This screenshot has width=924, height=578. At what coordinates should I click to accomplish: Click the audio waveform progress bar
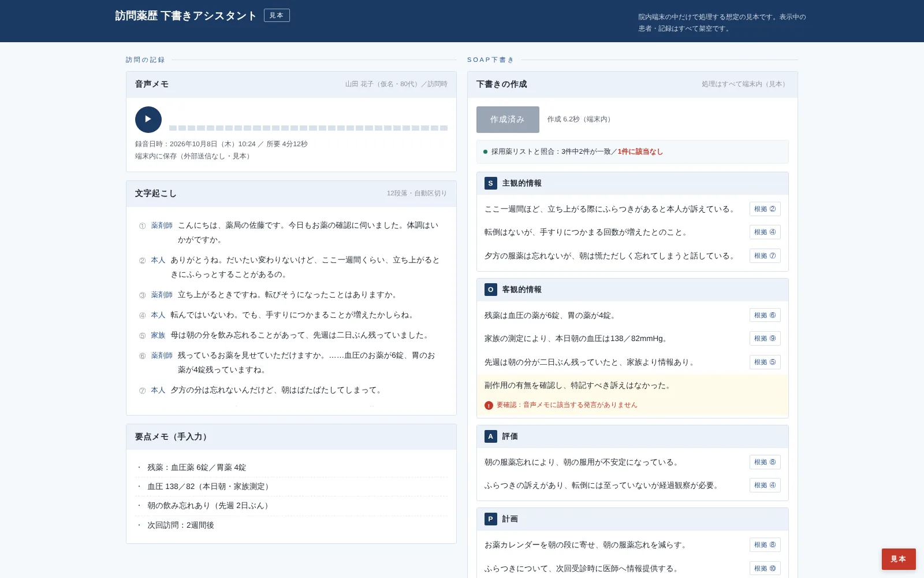click(x=308, y=128)
